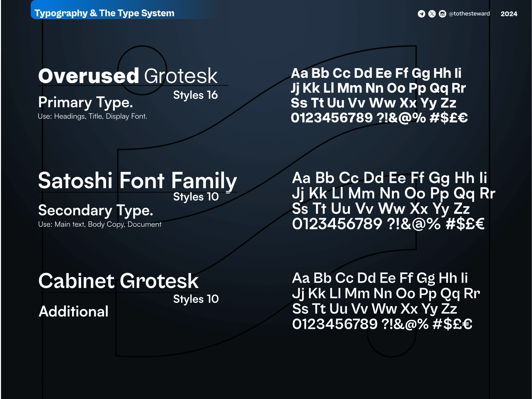Click Styles 10 under Cabinet Grotesk
The width and height of the screenshot is (532, 399).
[196, 299]
